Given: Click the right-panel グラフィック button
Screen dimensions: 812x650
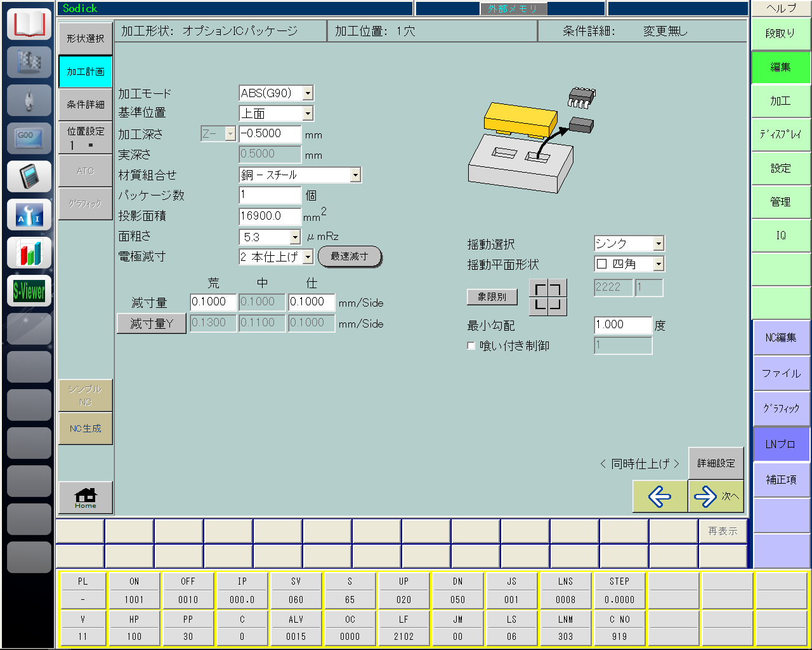Looking at the screenshot, I should tap(781, 409).
